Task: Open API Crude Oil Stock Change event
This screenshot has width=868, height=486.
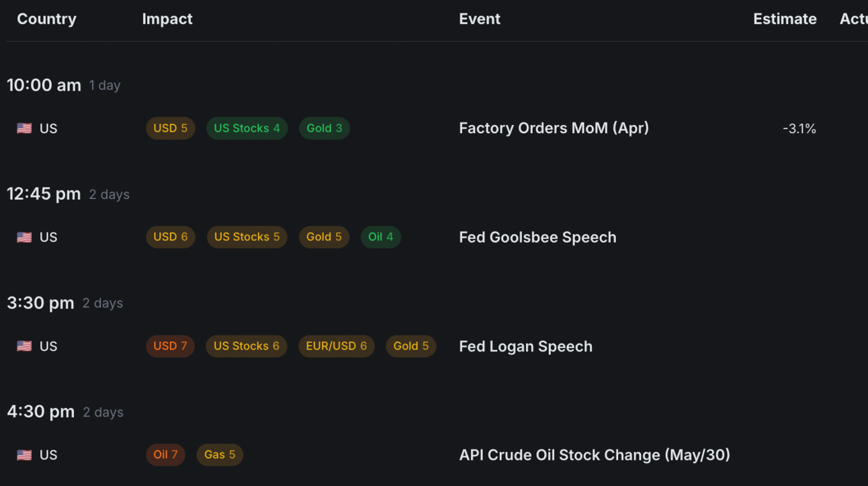Action: point(594,455)
